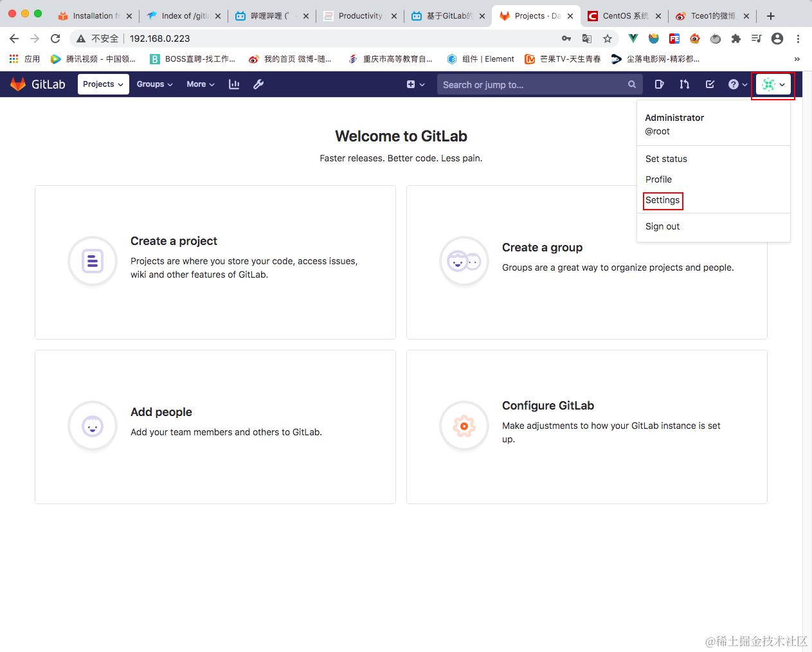This screenshot has height=652, width=812.
Task: Open the BOSS直聘 bookmark
Action: (192, 59)
